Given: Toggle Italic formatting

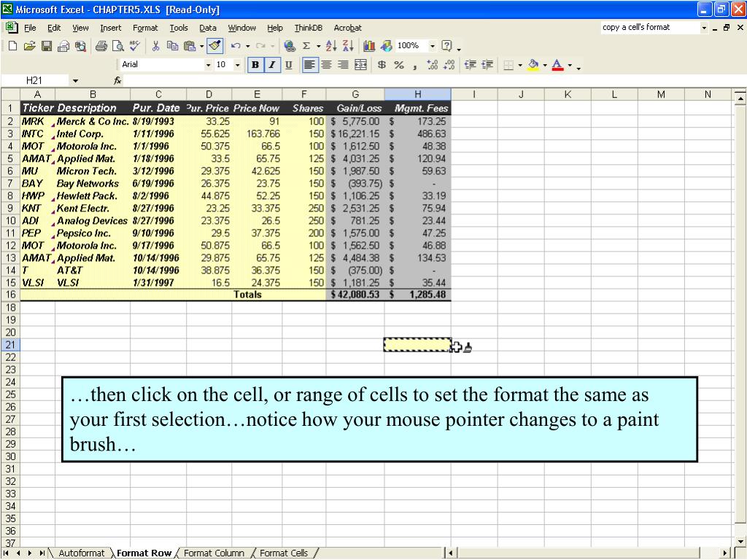Looking at the screenshot, I should pos(271,65).
